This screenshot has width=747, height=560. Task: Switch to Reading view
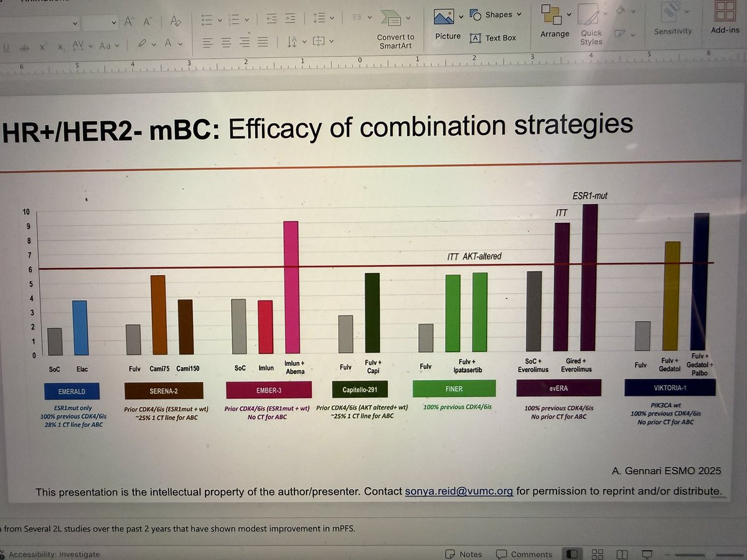[622, 553]
